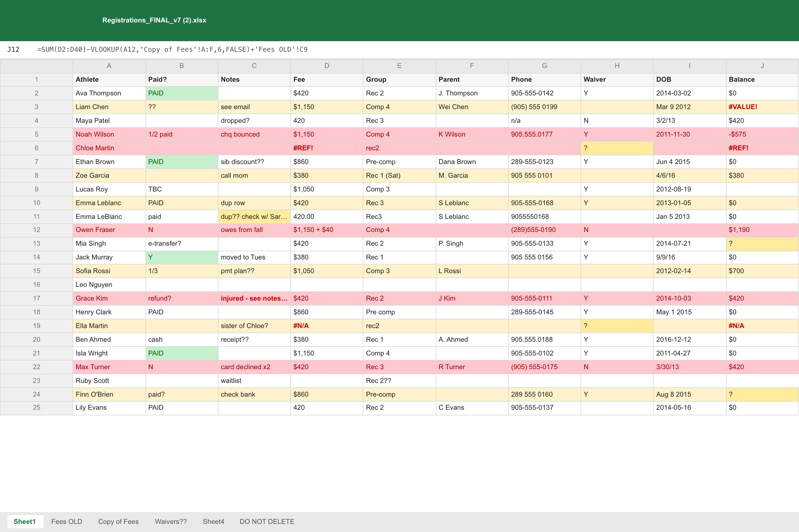Select the '$1,150 + $40' fee cell

[327, 230]
